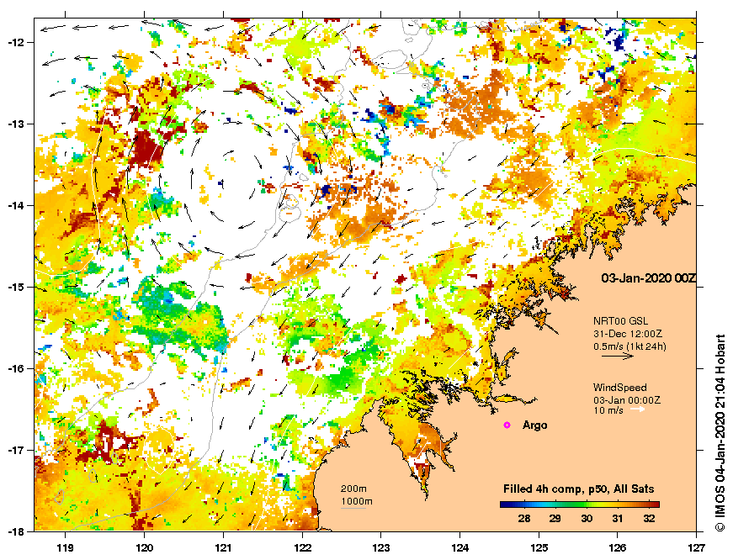Viewport: 733px width, 560px height.
Task: Click the '03-Jan 00:00Z' wind time text
Action: 627,400
